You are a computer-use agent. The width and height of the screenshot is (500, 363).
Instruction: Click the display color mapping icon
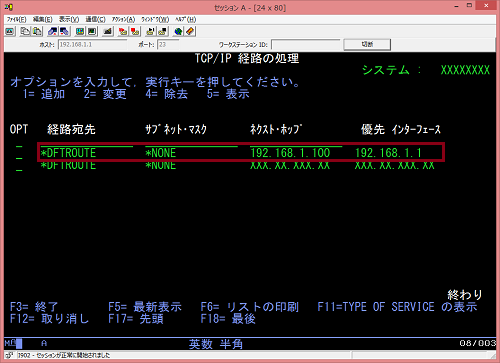[80, 31]
